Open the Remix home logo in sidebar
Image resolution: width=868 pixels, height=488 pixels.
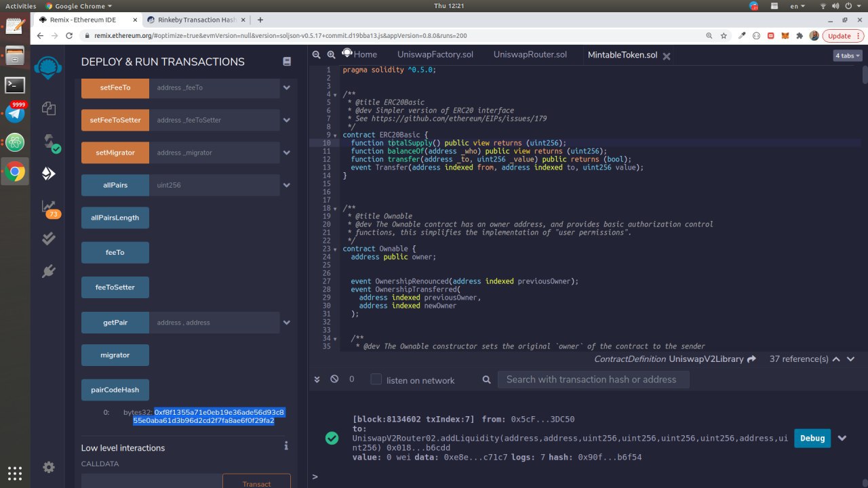pyautogui.click(x=48, y=68)
